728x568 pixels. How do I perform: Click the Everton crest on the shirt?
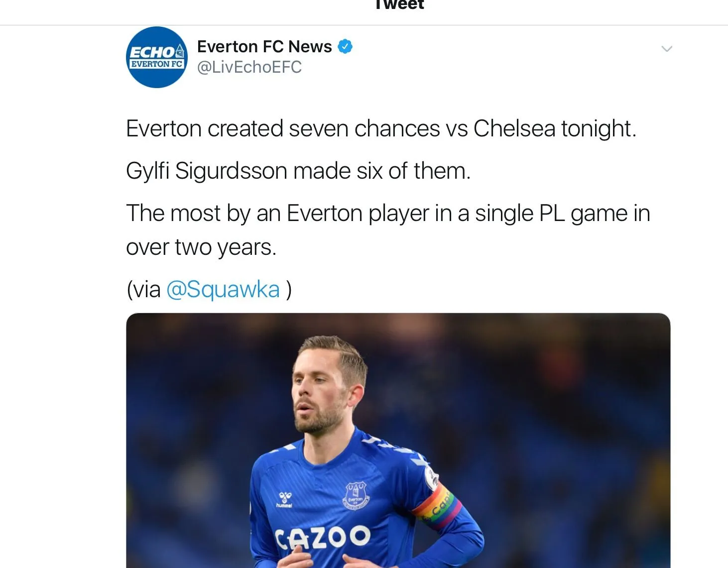coord(356,495)
